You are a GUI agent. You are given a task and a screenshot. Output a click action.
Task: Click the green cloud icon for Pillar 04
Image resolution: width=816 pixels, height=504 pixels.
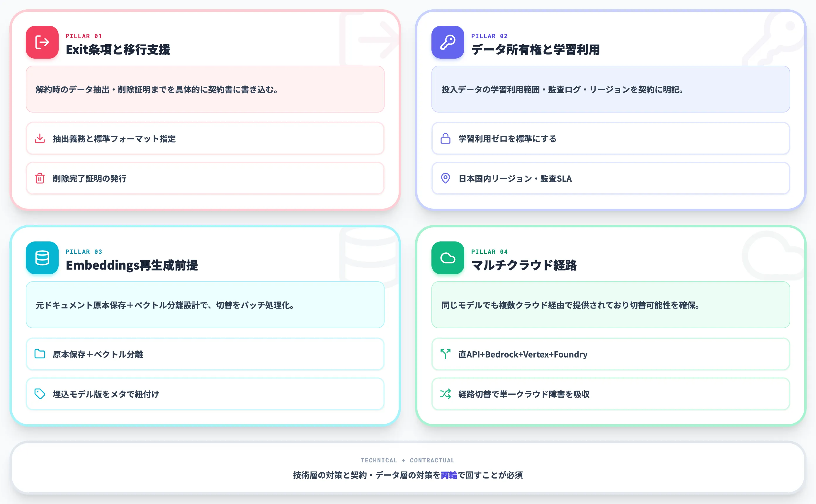tap(448, 258)
